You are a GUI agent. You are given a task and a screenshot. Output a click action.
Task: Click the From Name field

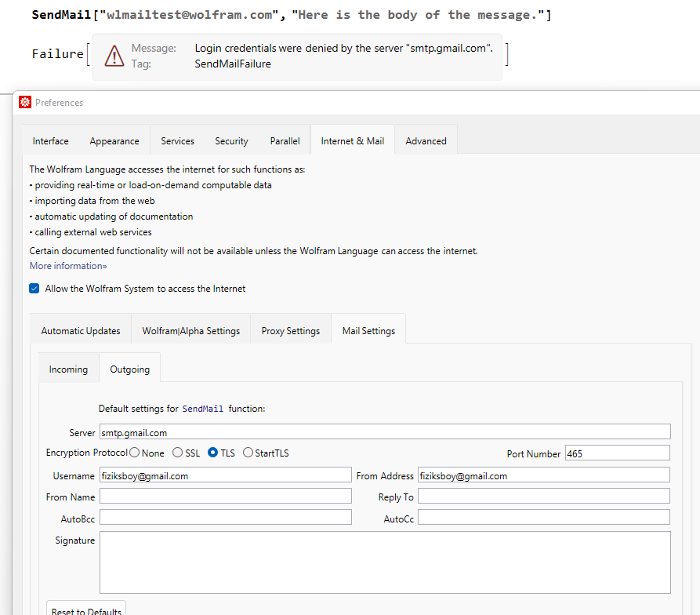[x=226, y=497]
